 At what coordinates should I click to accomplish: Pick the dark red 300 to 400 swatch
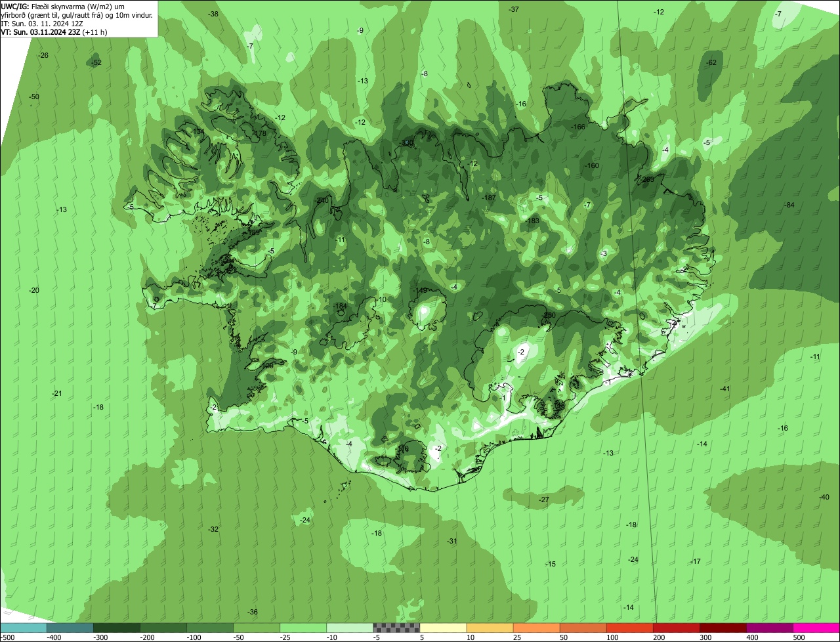pyautogui.click(x=723, y=628)
